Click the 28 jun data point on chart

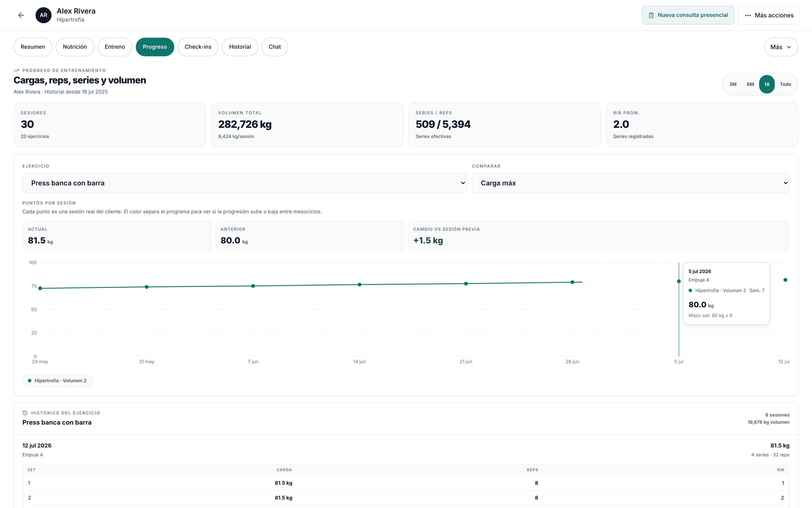pos(572,282)
